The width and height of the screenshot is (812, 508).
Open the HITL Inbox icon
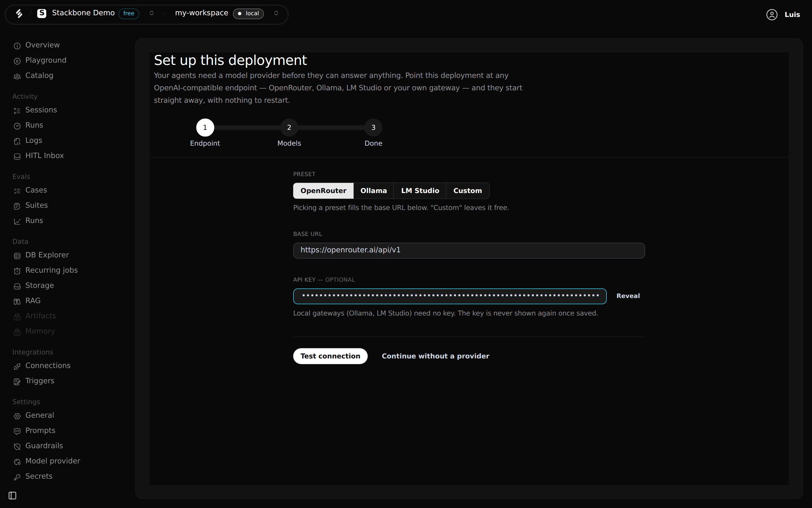click(x=17, y=157)
